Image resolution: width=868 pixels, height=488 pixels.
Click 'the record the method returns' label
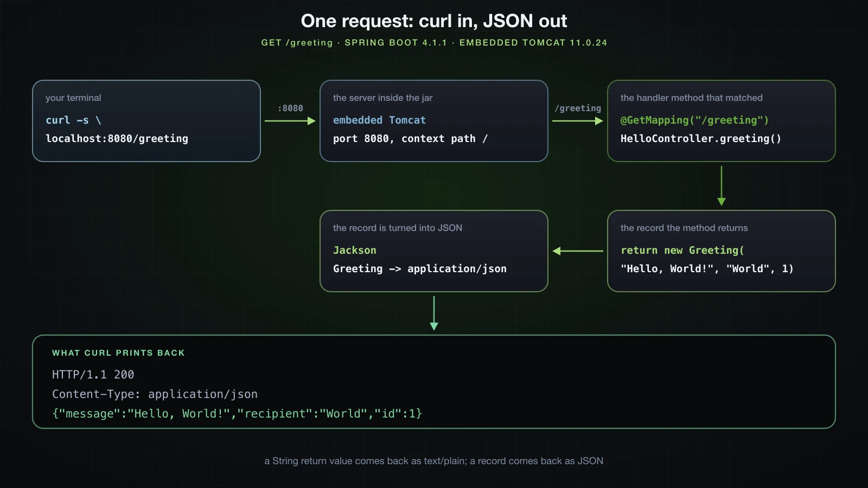pos(684,228)
